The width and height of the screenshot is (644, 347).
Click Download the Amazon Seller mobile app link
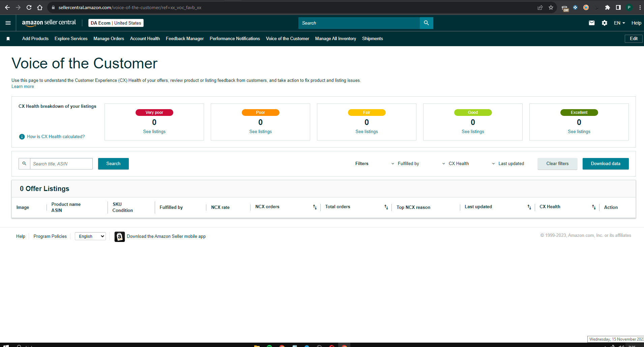(166, 236)
